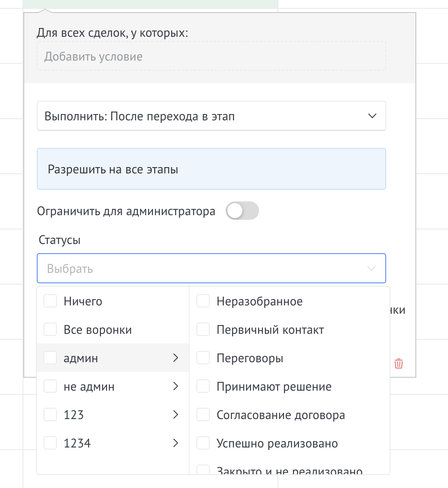
Task: Check the "Успешно реализовано" status checkbox
Action: pyautogui.click(x=203, y=443)
